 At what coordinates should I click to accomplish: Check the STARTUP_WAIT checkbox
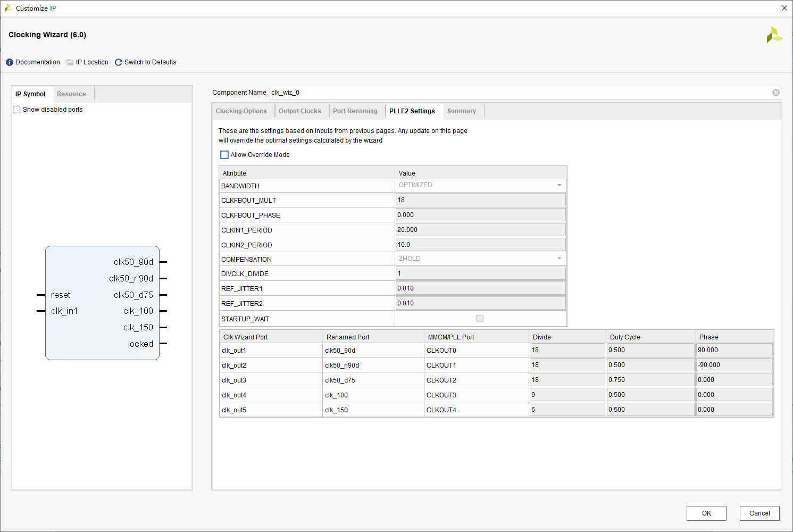click(x=480, y=319)
